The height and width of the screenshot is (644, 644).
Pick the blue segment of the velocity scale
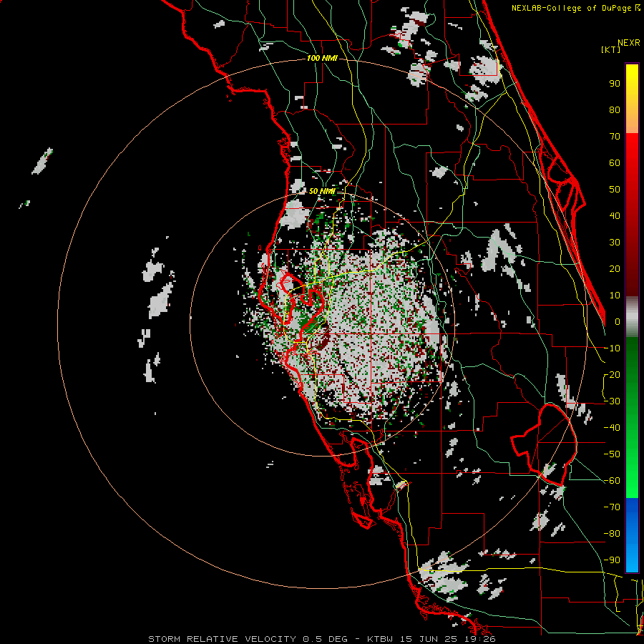click(632, 535)
